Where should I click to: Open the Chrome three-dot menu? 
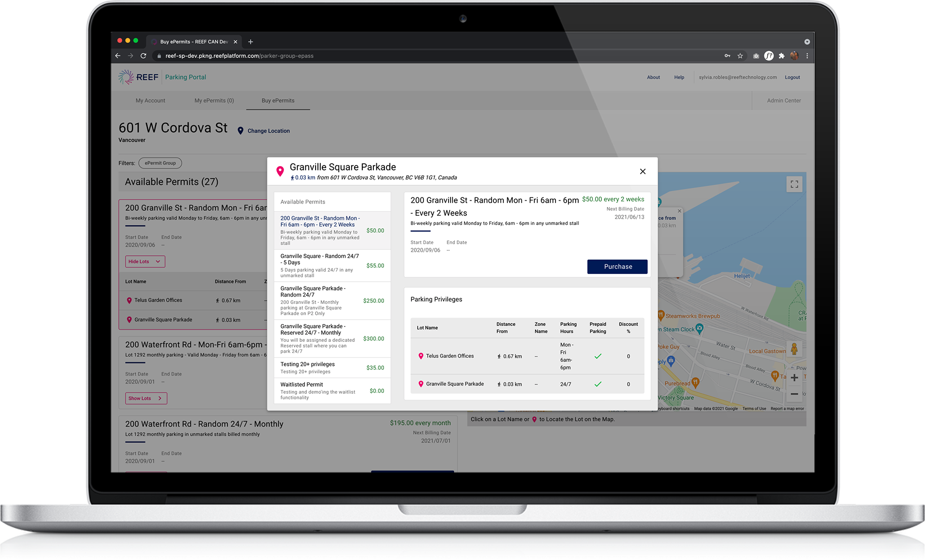tap(807, 56)
